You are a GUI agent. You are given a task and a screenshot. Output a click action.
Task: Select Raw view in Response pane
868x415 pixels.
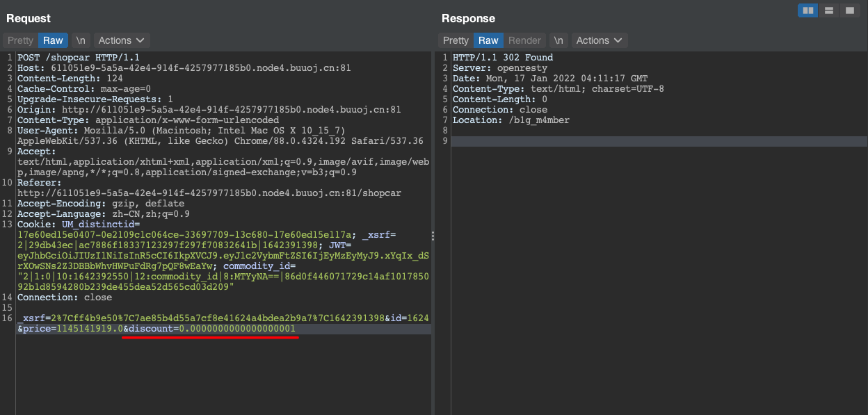489,40
